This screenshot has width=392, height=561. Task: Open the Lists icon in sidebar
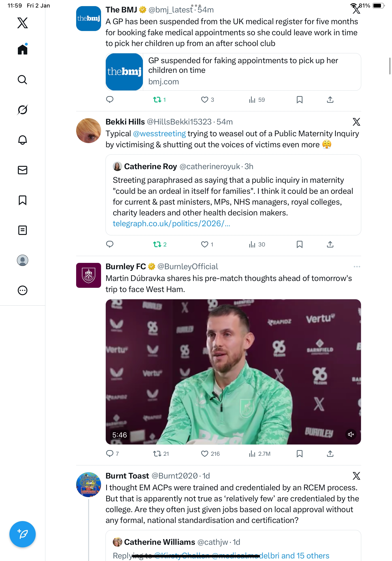pyautogui.click(x=23, y=230)
